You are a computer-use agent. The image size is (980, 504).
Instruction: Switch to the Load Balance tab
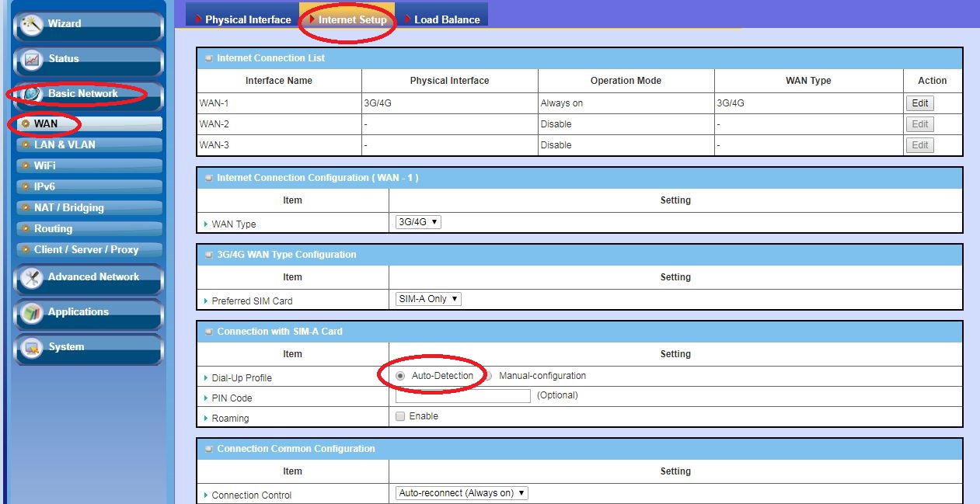pyautogui.click(x=446, y=19)
